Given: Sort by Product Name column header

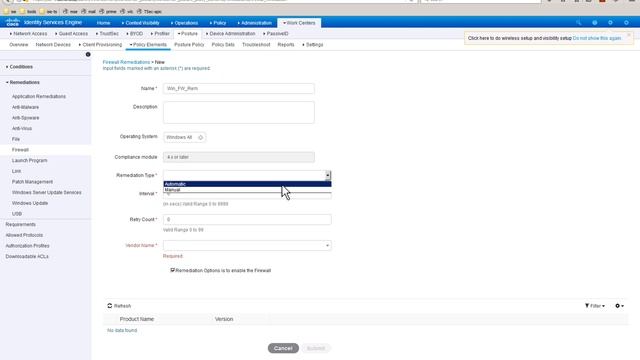Looking at the screenshot, I should 137,319.
